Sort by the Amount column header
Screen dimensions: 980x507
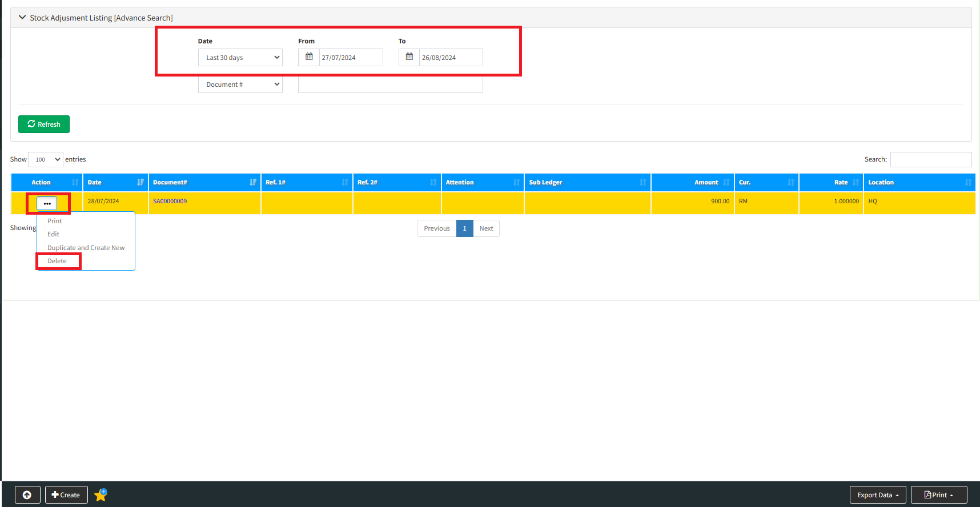[x=692, y=183]
